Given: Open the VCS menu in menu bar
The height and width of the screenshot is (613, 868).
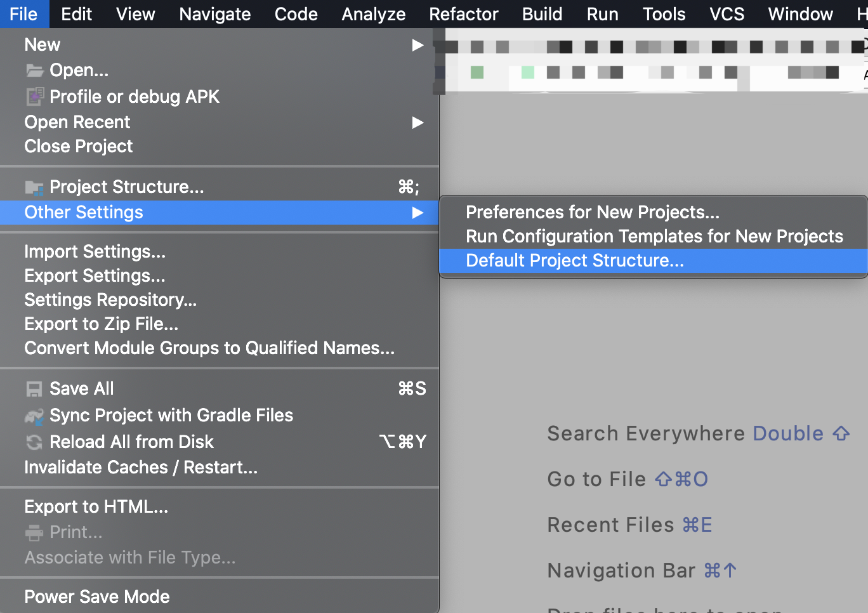Looking at the screenshot, I should pos(727,14).
